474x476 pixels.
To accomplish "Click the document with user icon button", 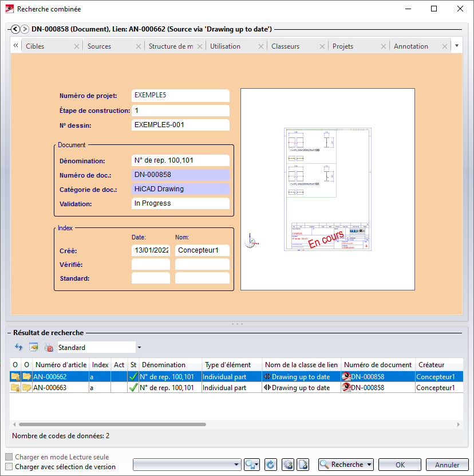I will pyautogui.click(x=303, y=464).
